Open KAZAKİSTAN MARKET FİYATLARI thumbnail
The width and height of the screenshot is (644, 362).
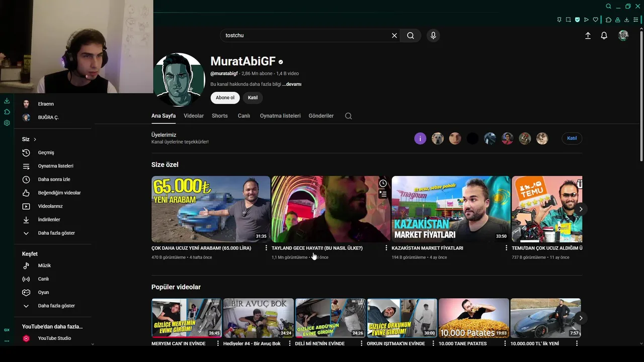(451, 209)
